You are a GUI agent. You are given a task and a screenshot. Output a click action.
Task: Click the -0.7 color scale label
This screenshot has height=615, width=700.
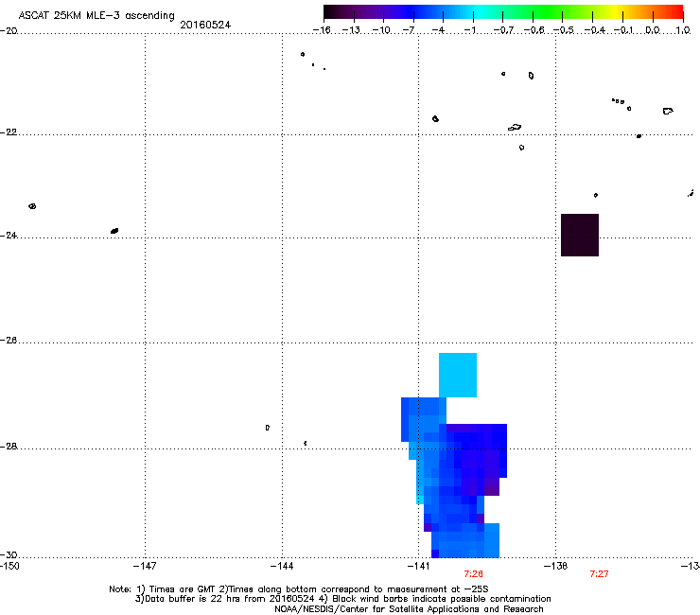(503, 30)
